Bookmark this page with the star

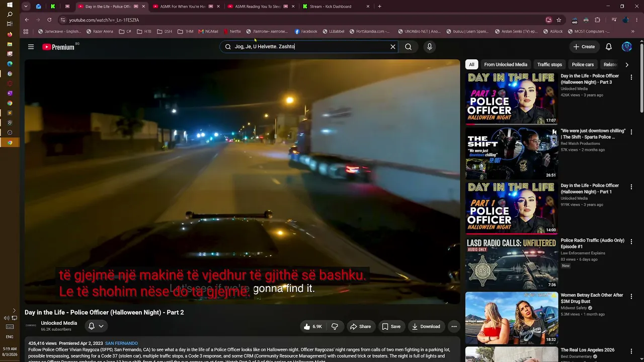pyautogui.click(x=559, y=20)
